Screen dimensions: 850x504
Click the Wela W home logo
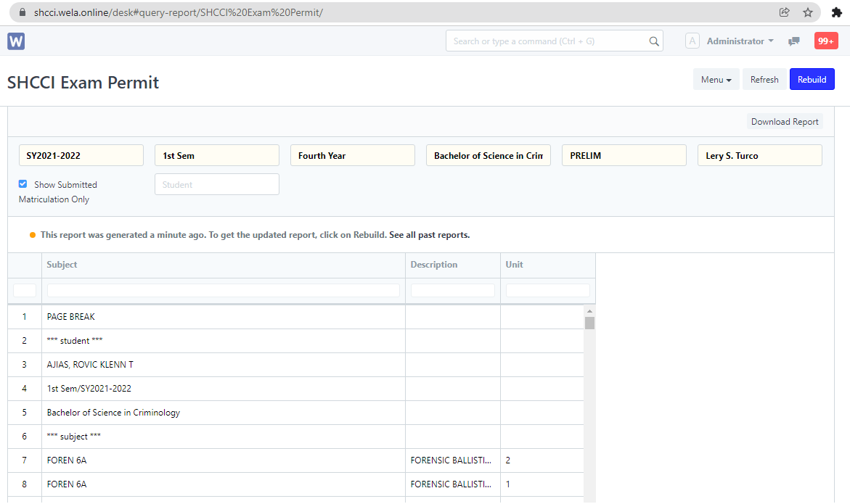point(16,41)
